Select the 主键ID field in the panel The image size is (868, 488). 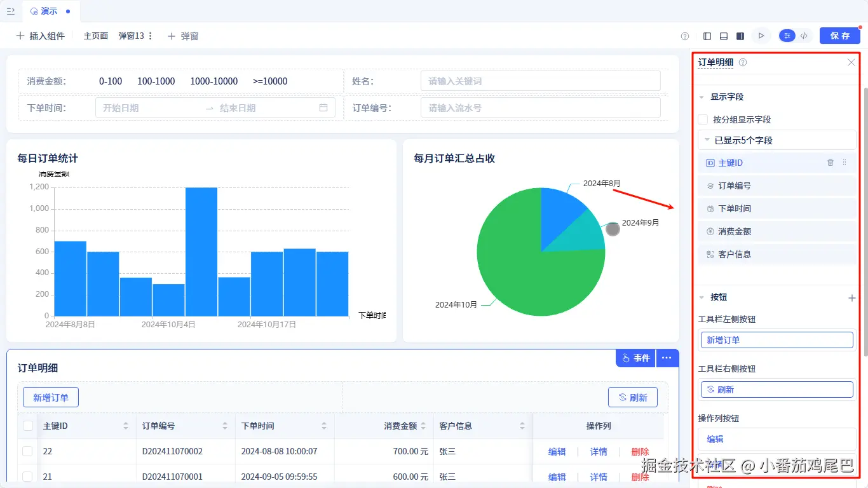click(x=776, y=163)
